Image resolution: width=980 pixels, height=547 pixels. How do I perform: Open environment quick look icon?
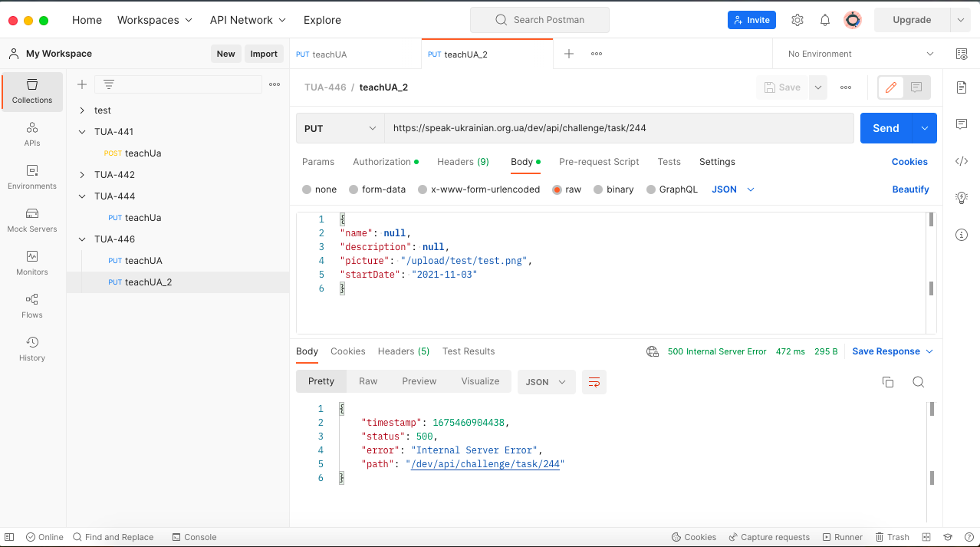point(962,54)
